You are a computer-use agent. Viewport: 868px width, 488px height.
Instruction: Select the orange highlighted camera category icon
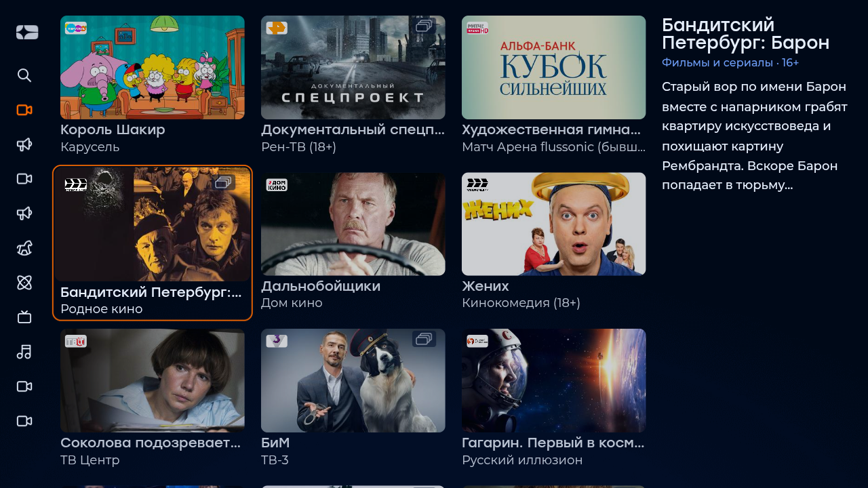point(24,110)
